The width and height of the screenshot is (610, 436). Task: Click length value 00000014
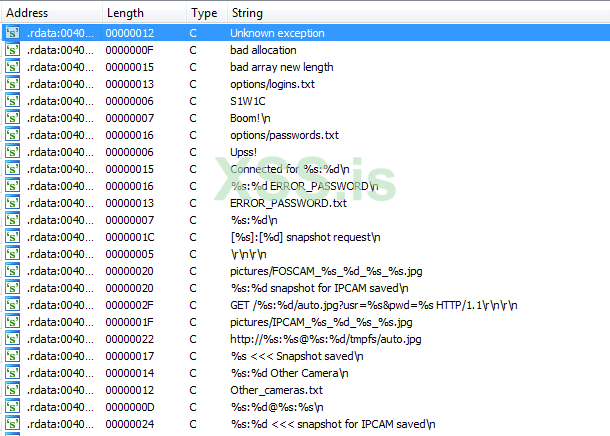point(130,373)
